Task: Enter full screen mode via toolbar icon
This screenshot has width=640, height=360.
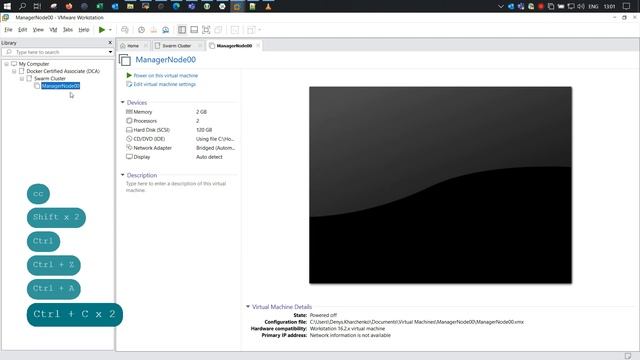Action: click(206, 30)
